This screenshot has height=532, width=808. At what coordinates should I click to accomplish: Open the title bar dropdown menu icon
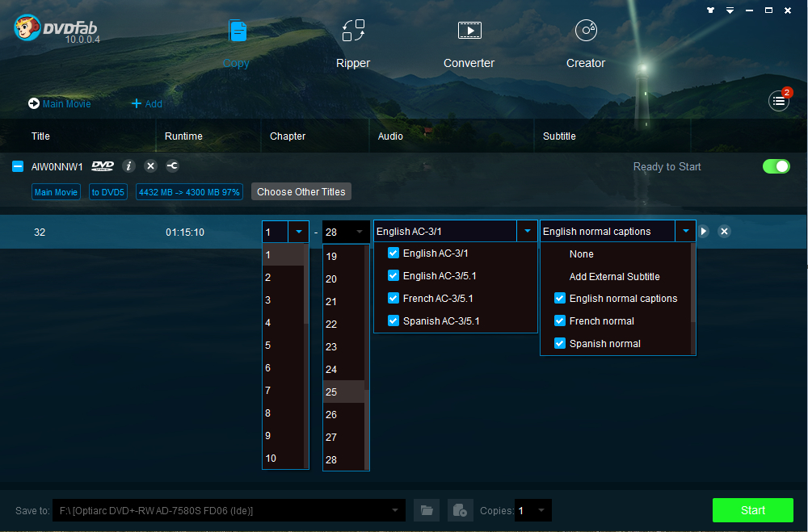730,10
